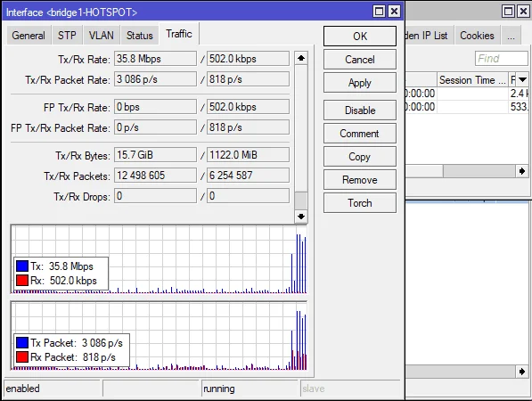
Task: Maximize the background Hotspot window
Action: tap(508, 12)
